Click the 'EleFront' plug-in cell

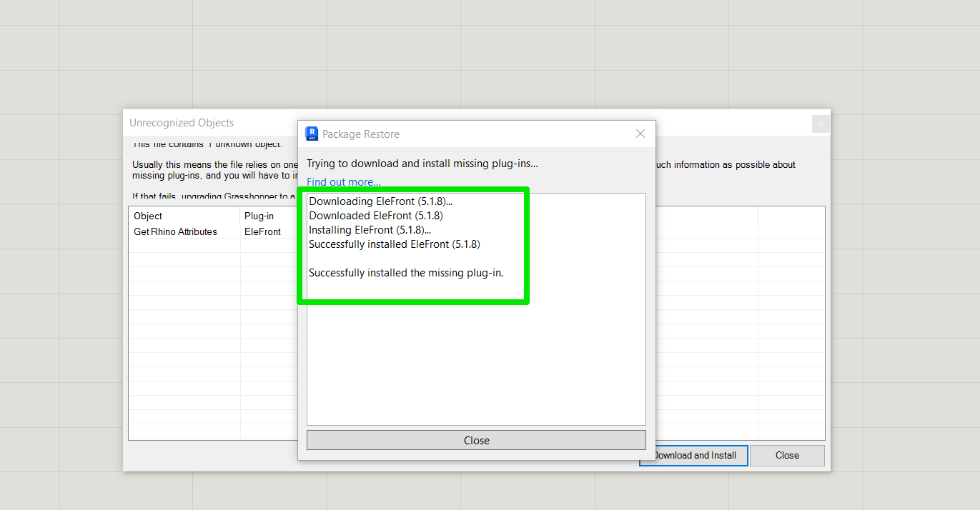pyautogui.click(x=262, y=231)
